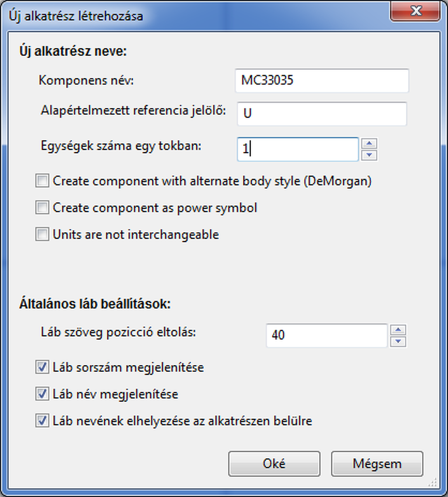Click the dialog resize grip corner
Viewport: 448px width, 497px height.
click(433, 483)
